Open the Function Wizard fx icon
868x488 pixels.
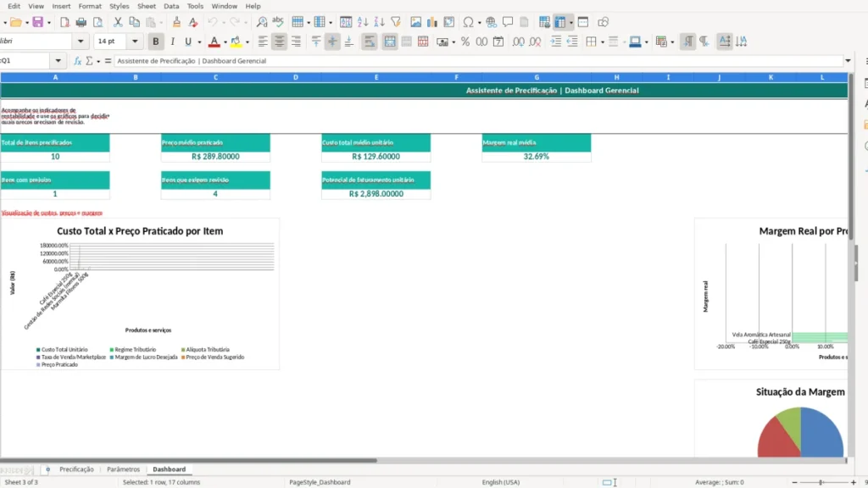click(x=77, y=61)
